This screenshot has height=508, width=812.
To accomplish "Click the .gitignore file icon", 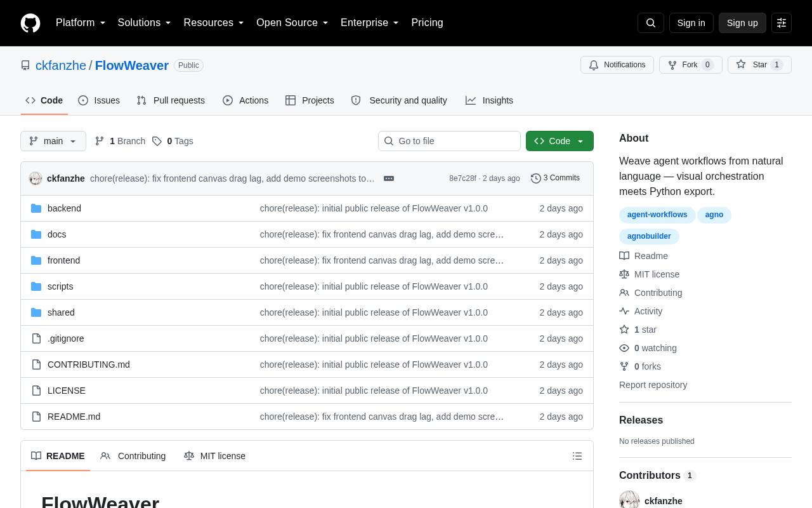I will (36, 338).
